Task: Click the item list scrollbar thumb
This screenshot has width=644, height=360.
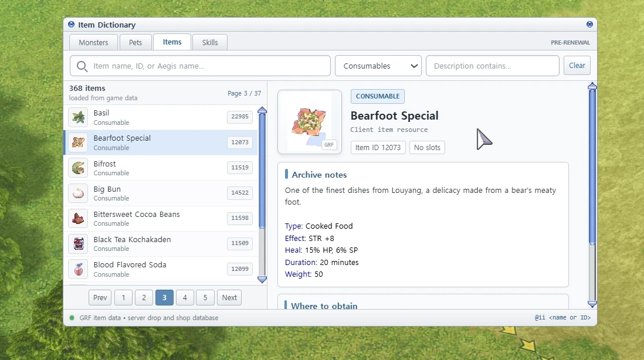Action: pyautogui.click(x=262, y=171)
